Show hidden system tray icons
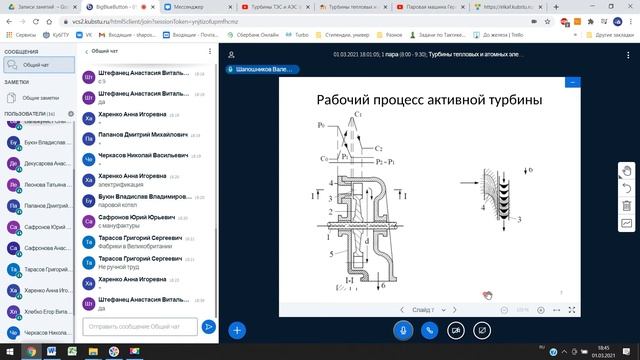640x360 pixels. pyautogui.click(x=564, y=351)
